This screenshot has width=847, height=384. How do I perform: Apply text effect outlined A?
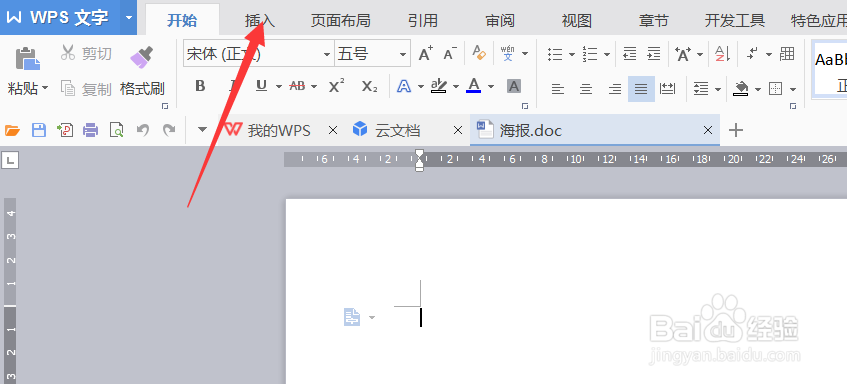point(404,86)
